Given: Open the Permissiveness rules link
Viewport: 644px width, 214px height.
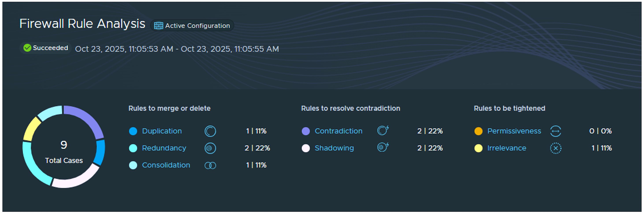Looking at the screenshot, I should (x=514, y=131).
